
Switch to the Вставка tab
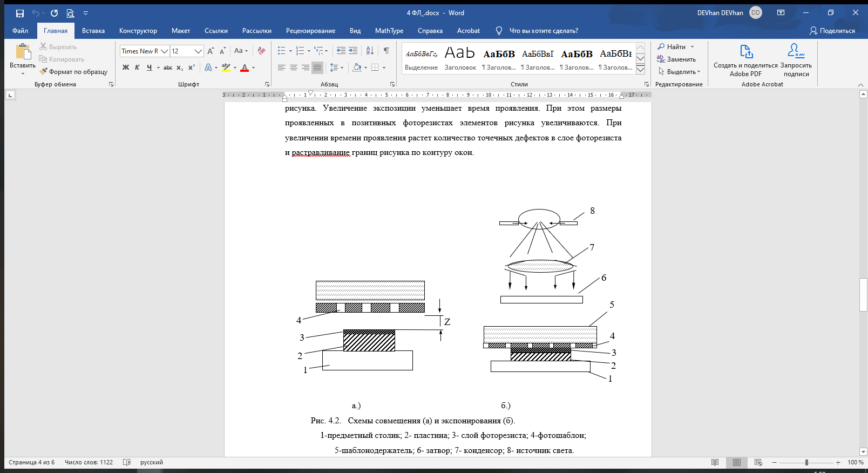pyautogui.click(x=93, y=31)
